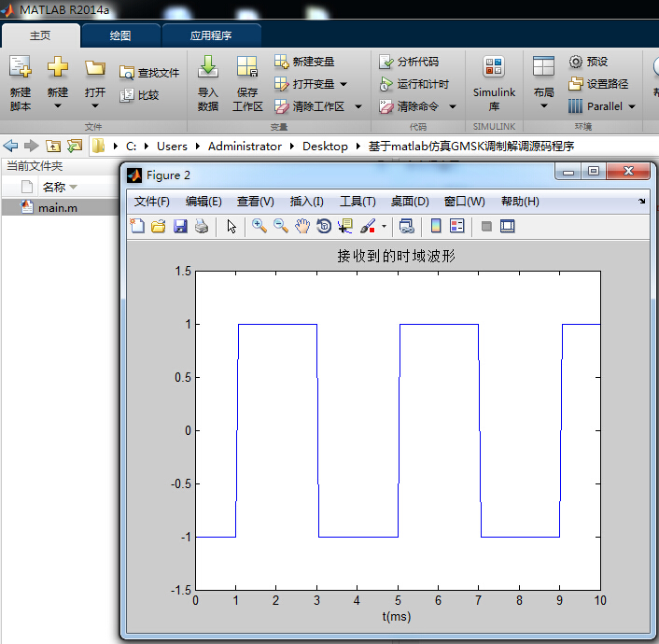This screenshot has width=659, height=644.
Task: Click Open Variable (打开变量) button
Action: point(304,84)
